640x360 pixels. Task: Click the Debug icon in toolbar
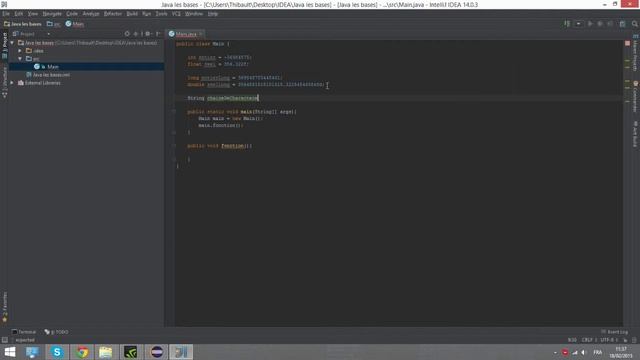click(600, 24)
